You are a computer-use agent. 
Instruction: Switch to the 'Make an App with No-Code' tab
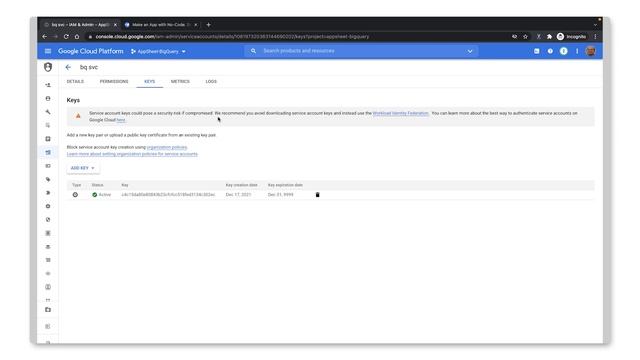tap(158, 25)
